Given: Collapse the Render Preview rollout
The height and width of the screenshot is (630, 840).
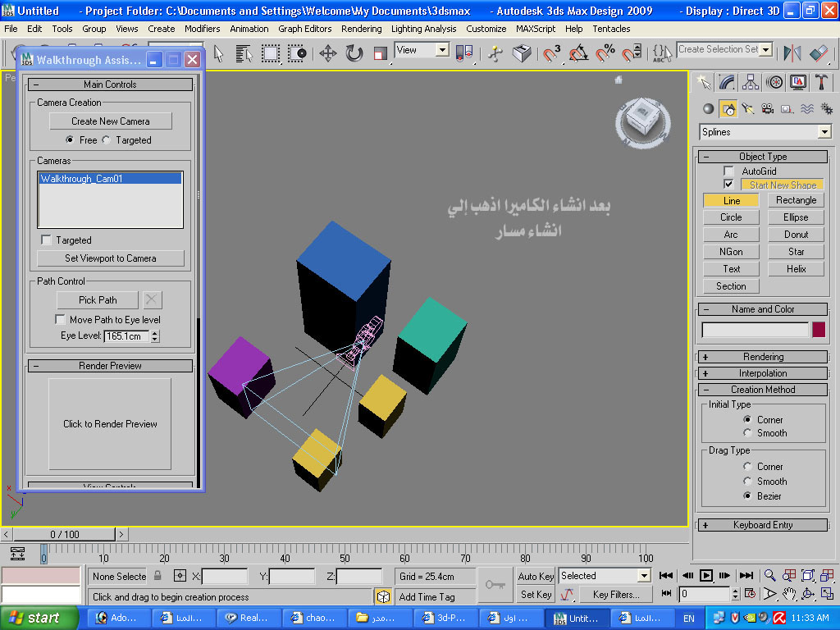Looking at the screenshot, I should (110, 366).
